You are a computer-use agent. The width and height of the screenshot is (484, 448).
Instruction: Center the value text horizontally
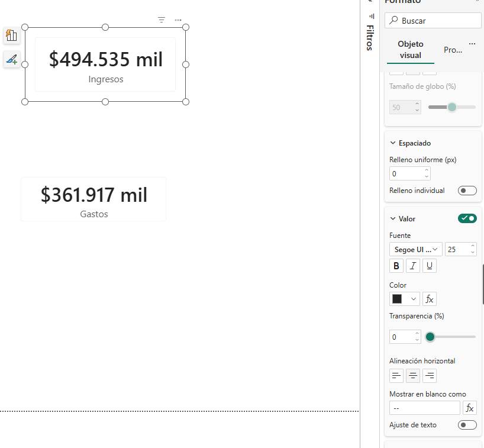413,375
